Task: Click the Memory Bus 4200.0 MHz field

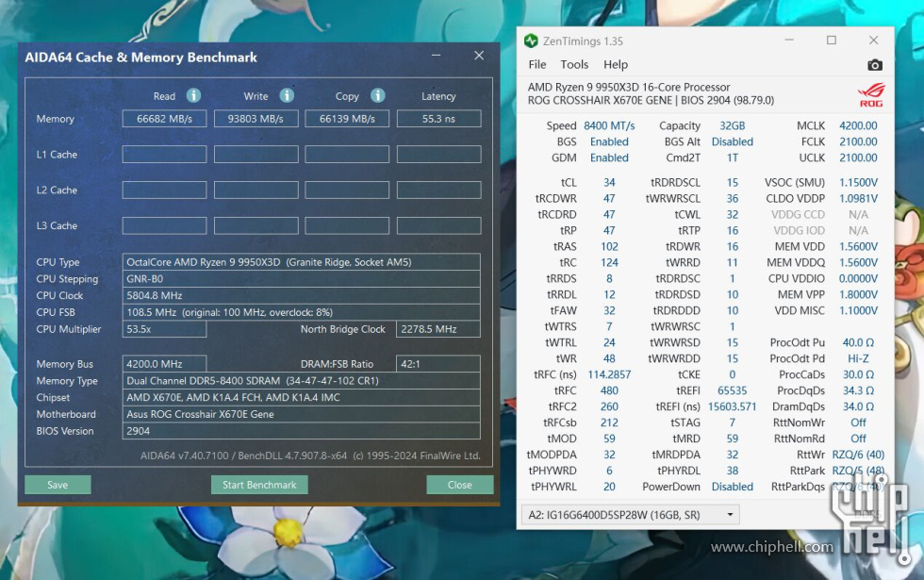Action: point(164,364)
